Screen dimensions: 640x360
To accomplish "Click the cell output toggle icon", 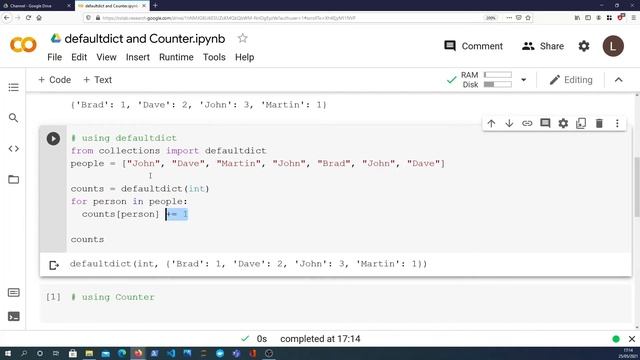I will (x=54, y=265).
